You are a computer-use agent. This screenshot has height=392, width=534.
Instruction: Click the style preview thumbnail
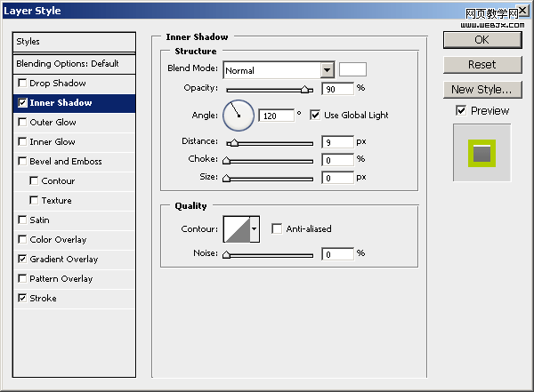point(481,153)
